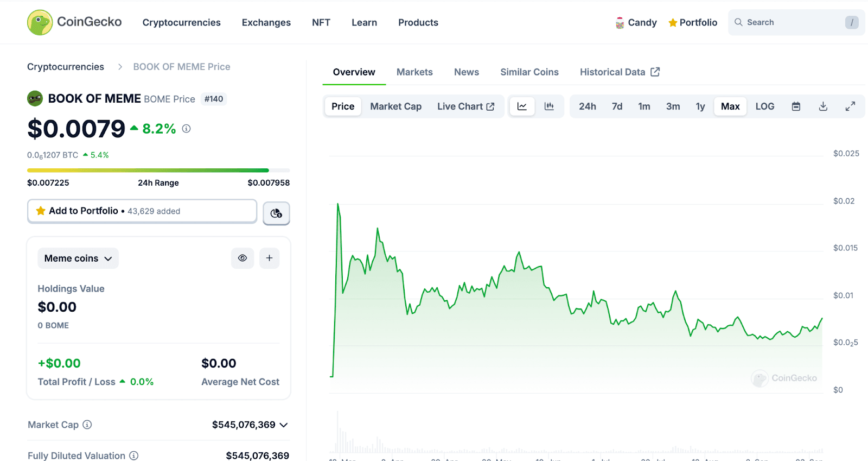Click the slash shortcut key badge

[x=852, y=22]
